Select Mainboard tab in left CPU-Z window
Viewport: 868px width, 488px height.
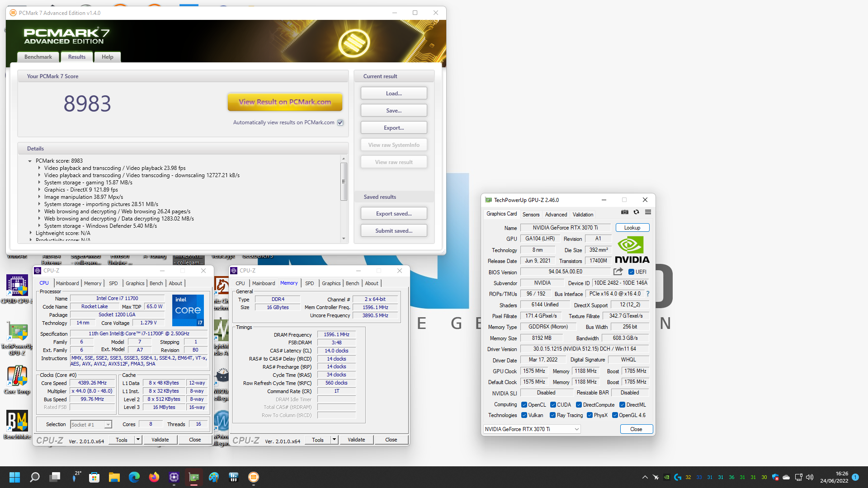[67, 283]
